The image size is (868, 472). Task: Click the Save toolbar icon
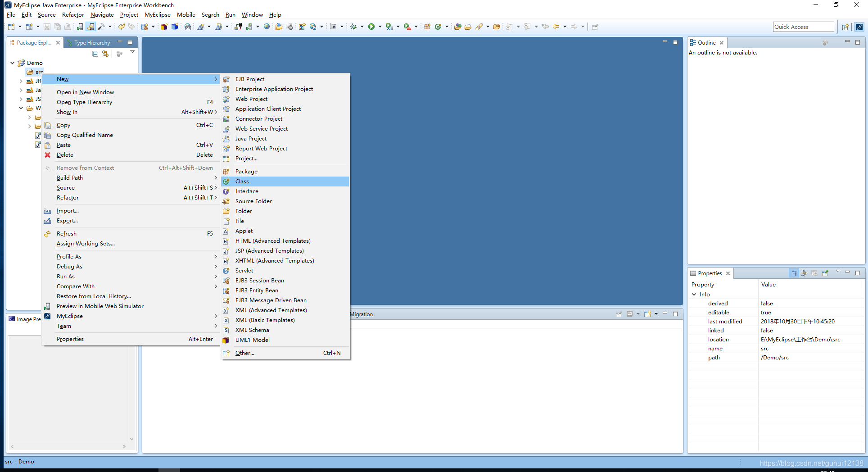[x=47, y=27]
